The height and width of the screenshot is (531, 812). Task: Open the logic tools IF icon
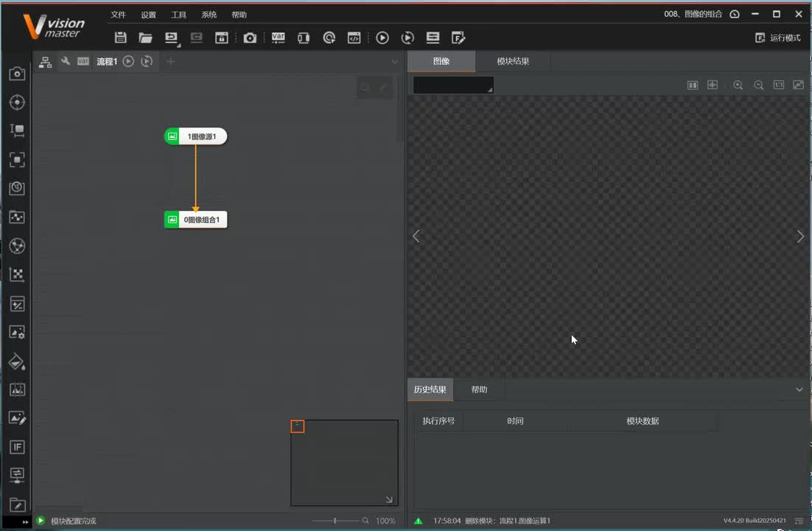click(17, 447)
